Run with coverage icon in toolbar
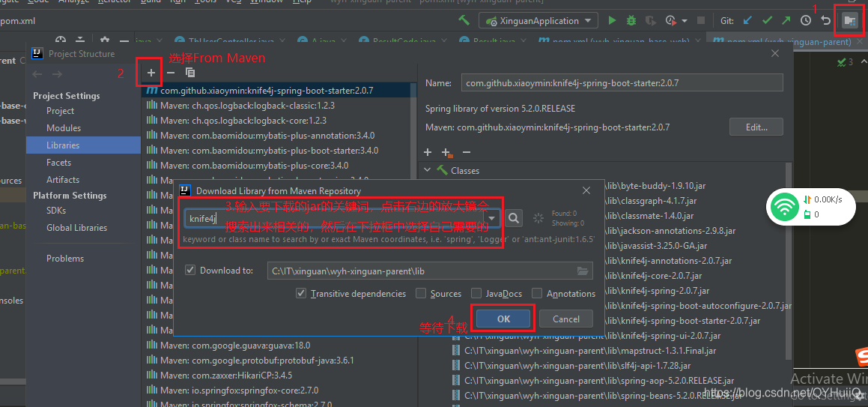Image resolution: width=868 pixels, height=407 pixels. [651, 21]
